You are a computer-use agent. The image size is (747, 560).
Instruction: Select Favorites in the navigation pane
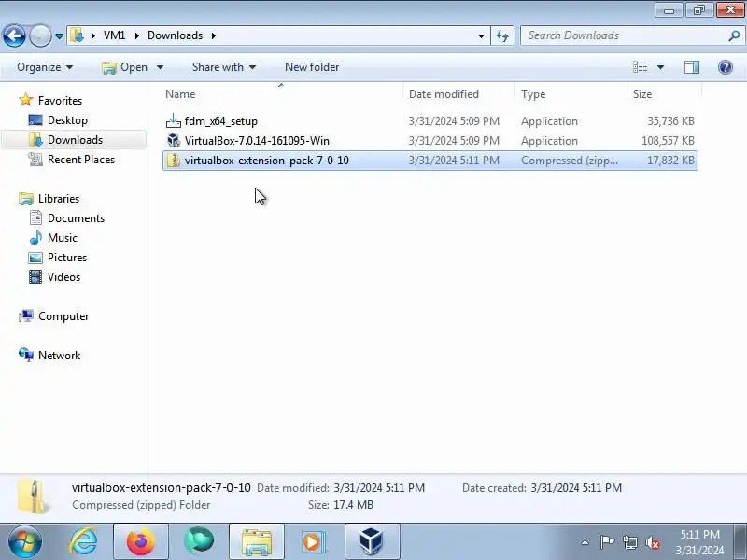click(x=60, y=101)
